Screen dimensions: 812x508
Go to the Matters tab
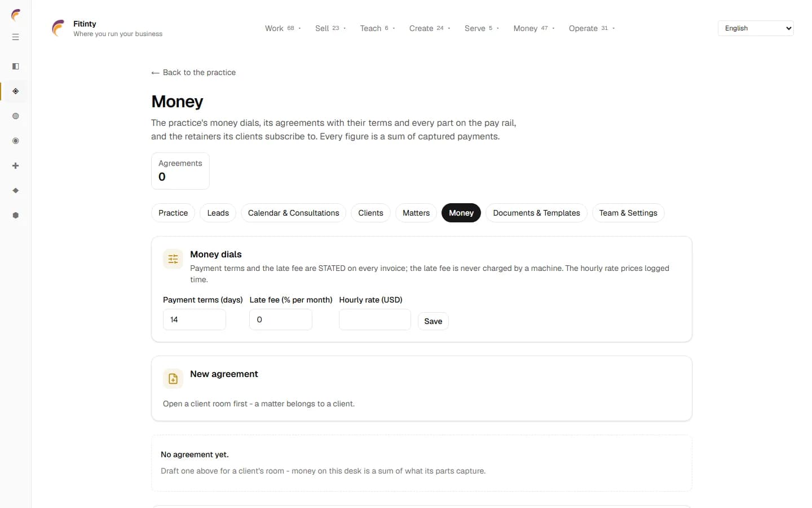pyautogui.click(x=416, y=213)
